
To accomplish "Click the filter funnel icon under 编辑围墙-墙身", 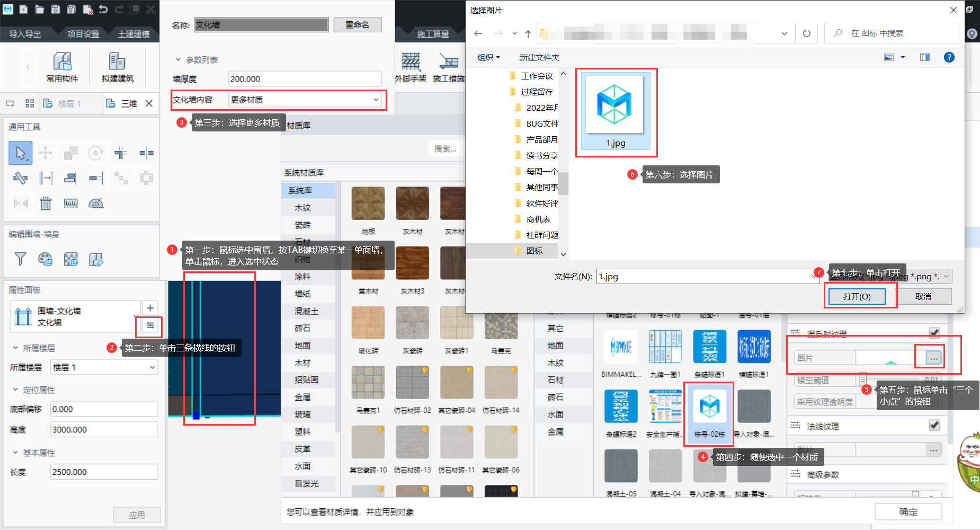I will (x=20, y=259).
